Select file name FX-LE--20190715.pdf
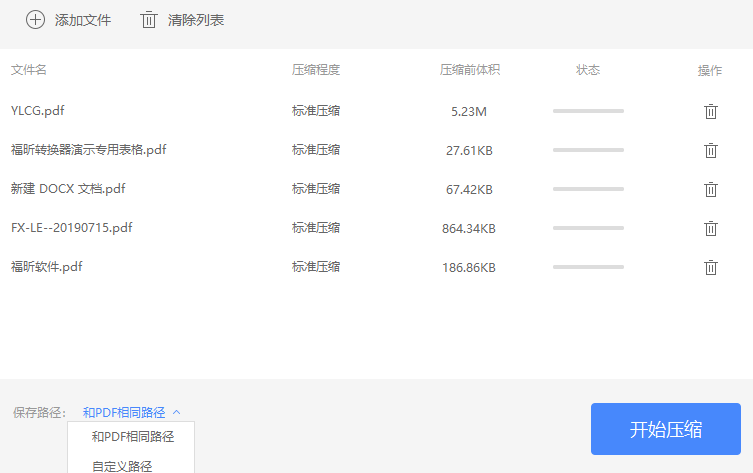This screenshot has height=473, width=753. point(72,228)
